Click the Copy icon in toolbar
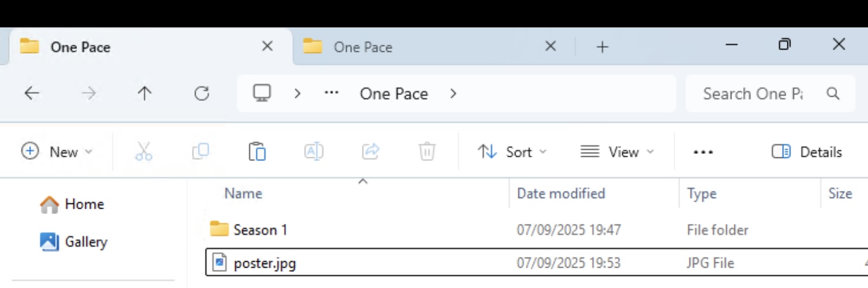The width and height of the screenshot is (868, 288). (x=200, y=152)
